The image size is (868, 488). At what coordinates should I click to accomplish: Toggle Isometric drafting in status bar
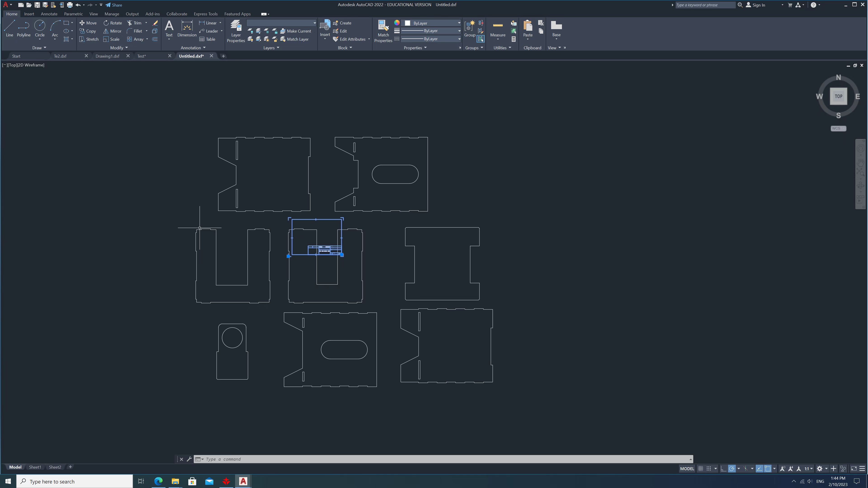[x=745, y=469]
